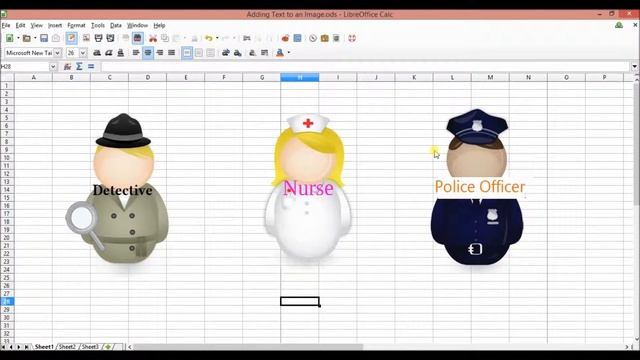640x360 pixels.
Task: Click the New spreadsheet icon
Action: coord(9,38)
